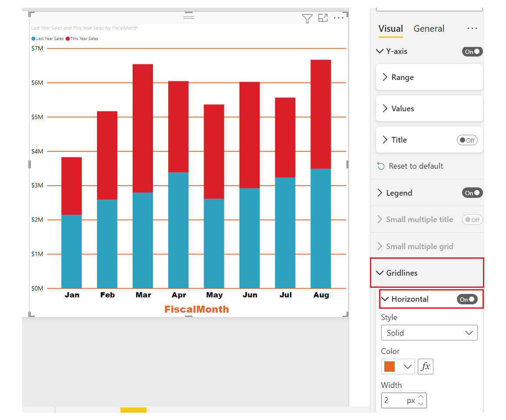Image resolution: width=506 pixels, height=420 pixels.
Task: Toggle Small multiple title switch
Action: (x=472, y=220)
